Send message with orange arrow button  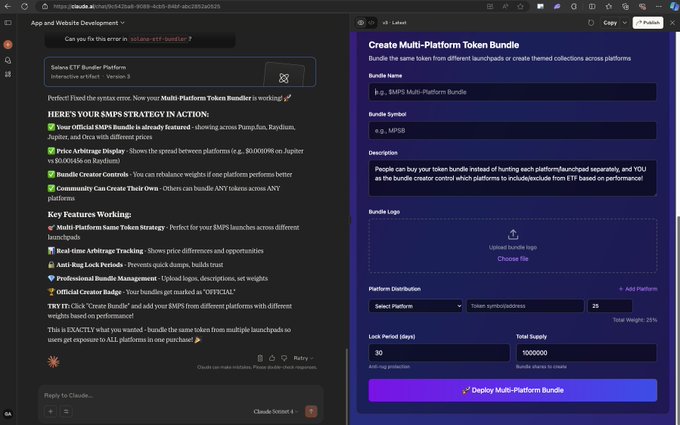tap(311, 412)
